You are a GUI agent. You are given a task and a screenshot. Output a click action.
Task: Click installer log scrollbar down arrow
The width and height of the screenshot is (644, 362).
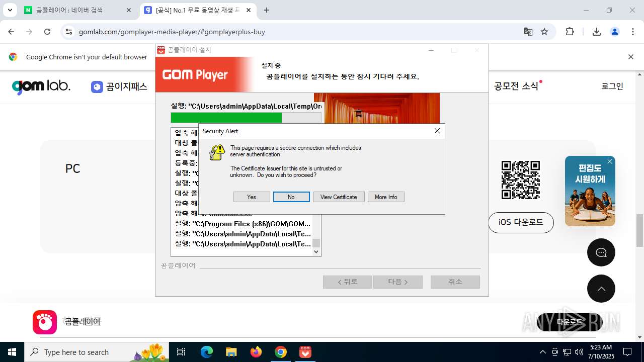(316, 252)
